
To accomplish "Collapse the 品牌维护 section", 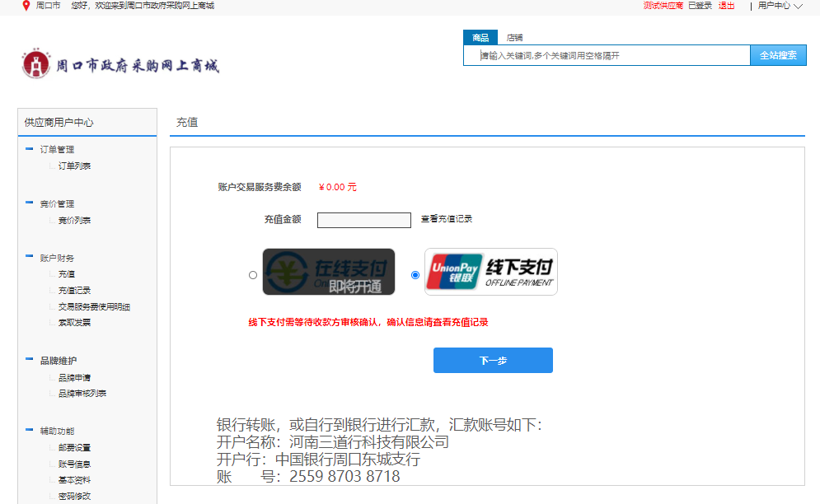I will [x=30, y=360].
